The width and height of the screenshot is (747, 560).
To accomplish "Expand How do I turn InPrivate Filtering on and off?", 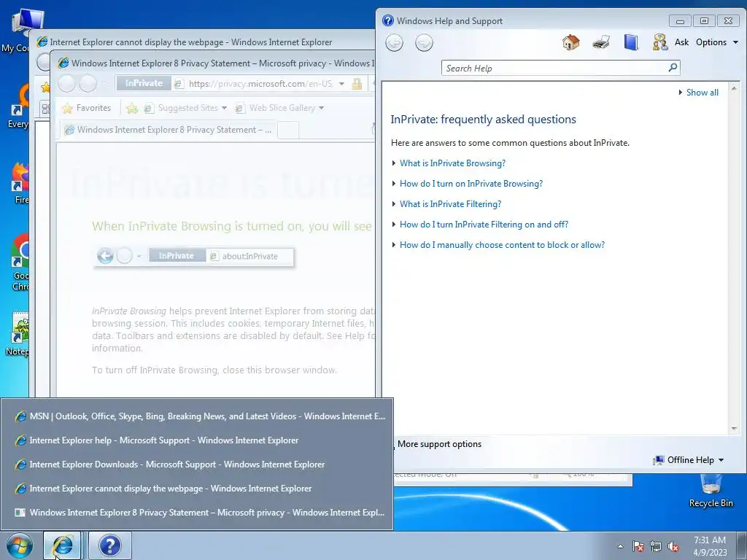I will tap(484, 225).
